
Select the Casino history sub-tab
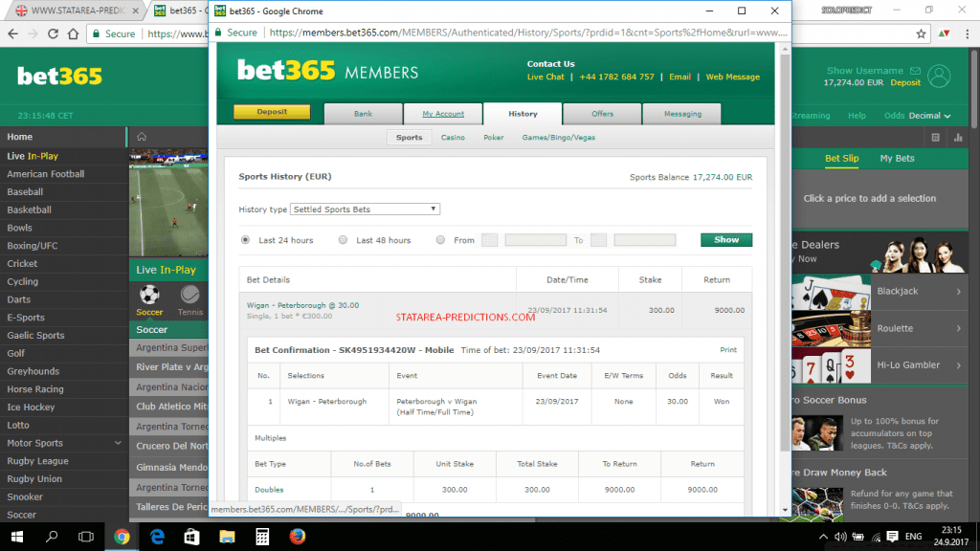pos(453,138)
